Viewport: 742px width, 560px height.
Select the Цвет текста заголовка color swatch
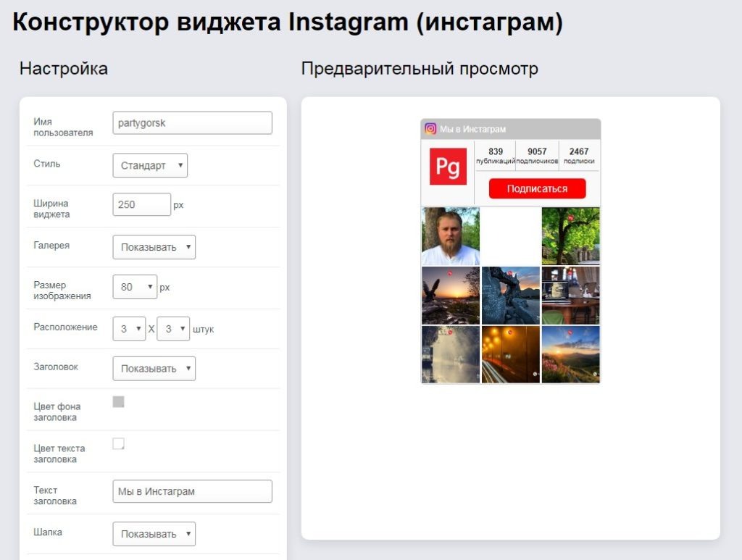pos(118,444)
